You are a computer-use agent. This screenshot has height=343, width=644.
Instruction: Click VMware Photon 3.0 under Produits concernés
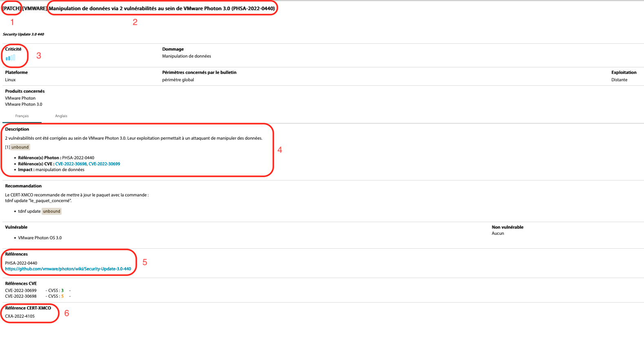coord(24,104)
